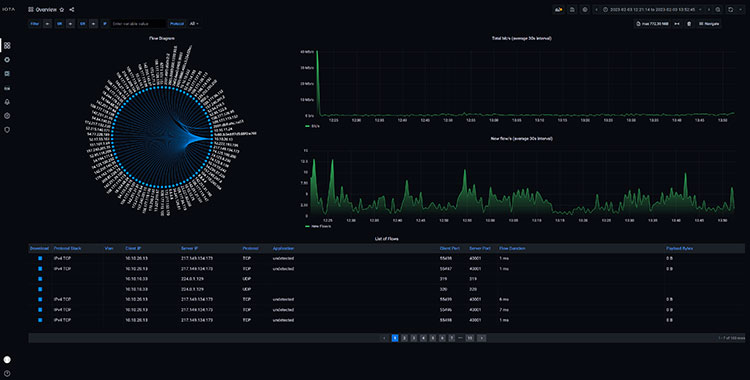The image size is (750, 380).
Task: Sort by Client Port column
Action: (x=449, y=248)
